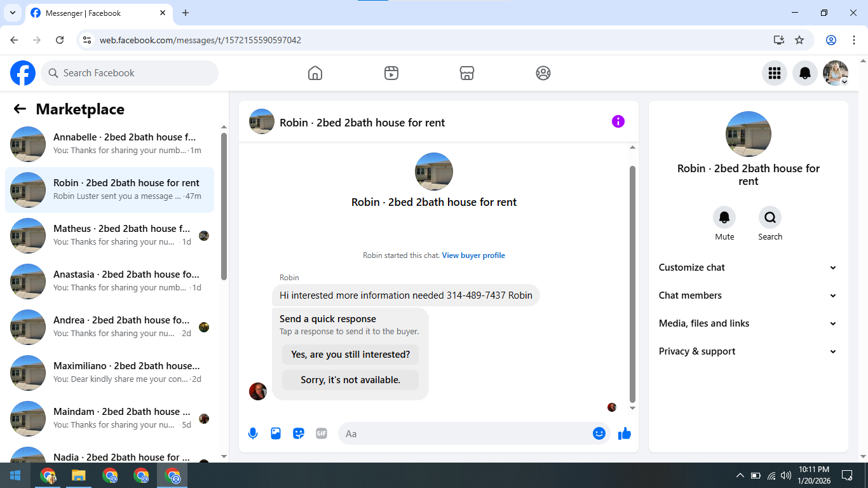Open the Video tab icon in top navigation
Screen dimensions: 868x488
(391, 73)
